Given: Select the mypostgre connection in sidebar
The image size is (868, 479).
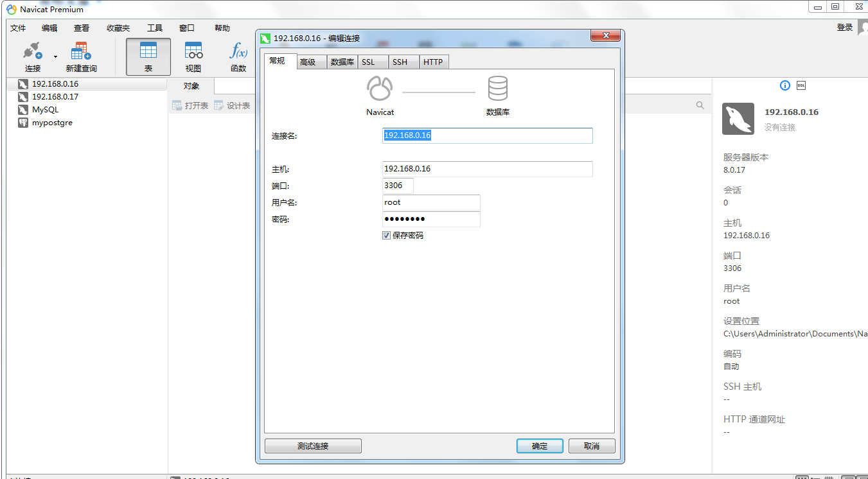Looking at the screenshot, I should coord(87,123).
